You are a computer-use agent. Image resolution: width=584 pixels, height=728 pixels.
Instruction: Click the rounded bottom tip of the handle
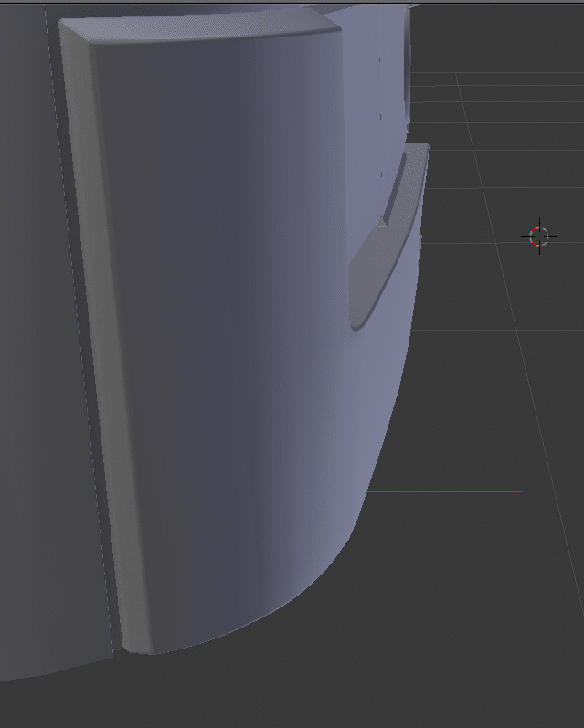tap(358, 320)
